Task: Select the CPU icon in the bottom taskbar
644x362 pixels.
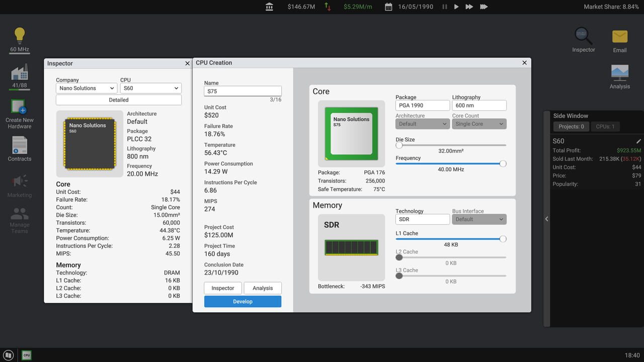Action: click(x=26, y=355)
